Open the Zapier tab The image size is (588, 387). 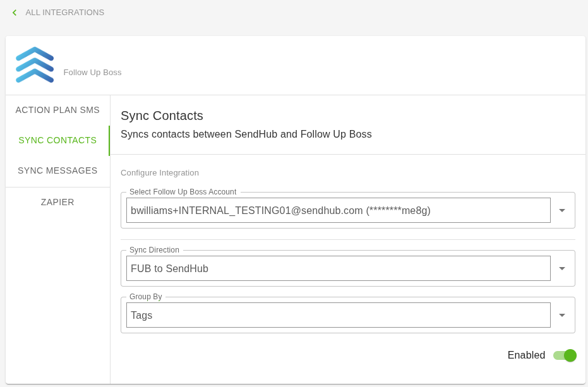tap(57, 202)
